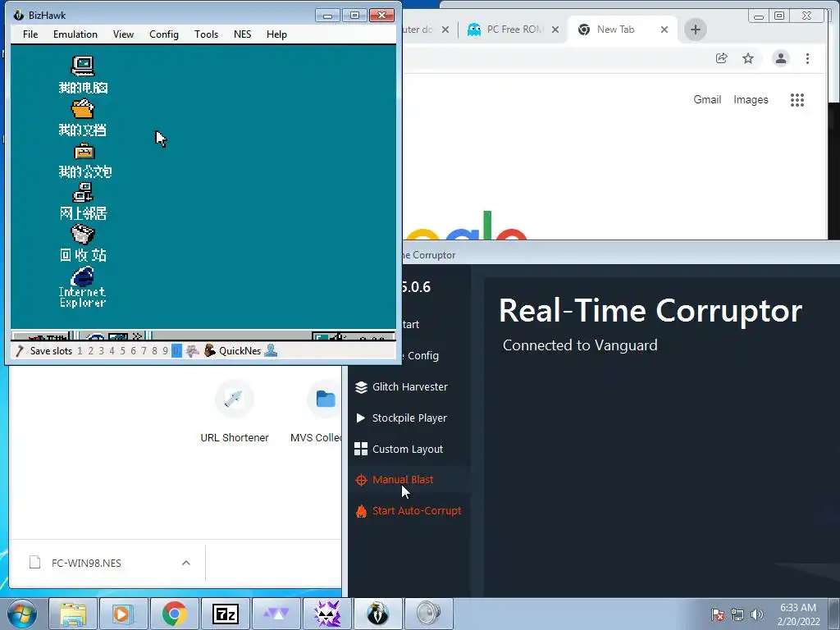
Task: Click the Recycle Bin icon in emulator
Action: tap(83, 234)
